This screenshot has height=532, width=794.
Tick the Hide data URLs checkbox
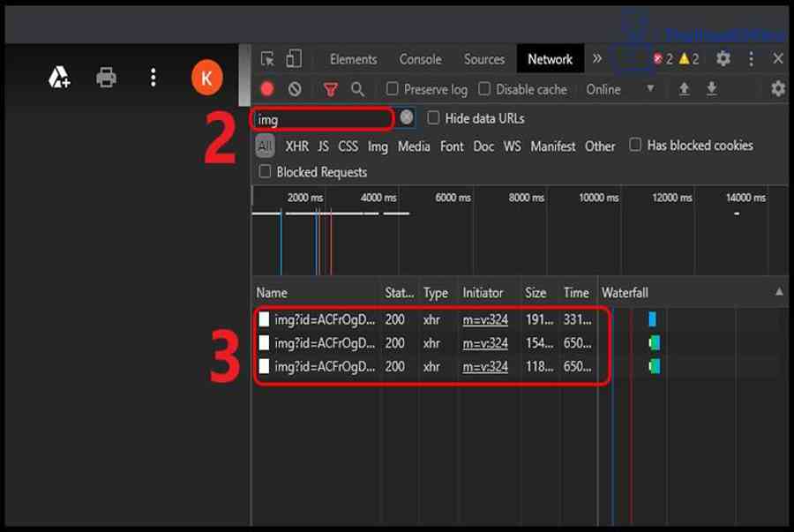(433, 118)
